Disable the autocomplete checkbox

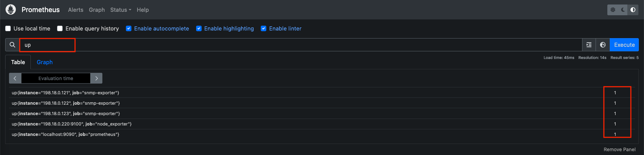coord(129,28)
